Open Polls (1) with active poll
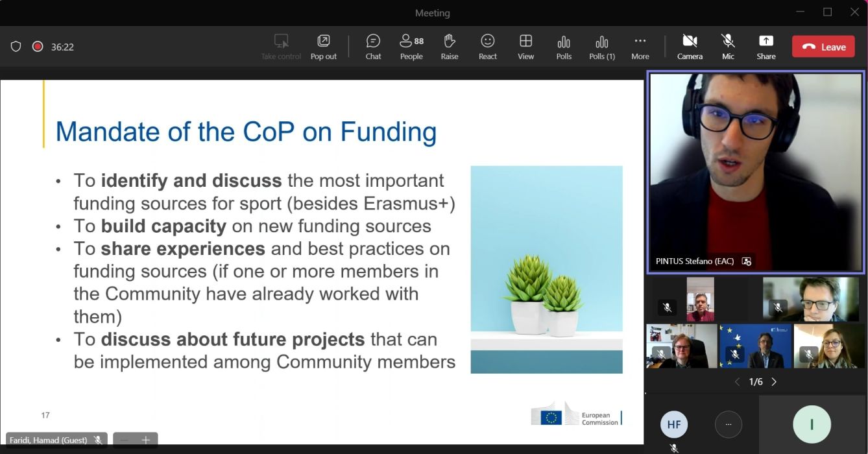 (601, 47)
